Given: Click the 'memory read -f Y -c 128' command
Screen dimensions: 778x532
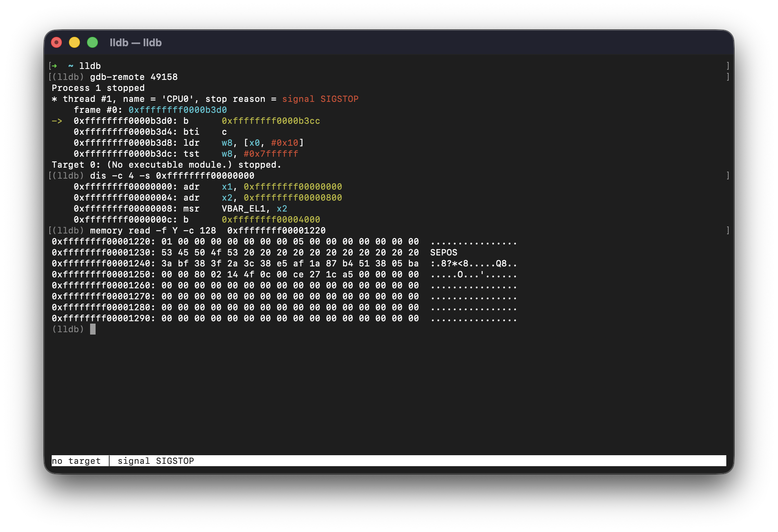Looking at the screenshot, I should pos(153,231).
